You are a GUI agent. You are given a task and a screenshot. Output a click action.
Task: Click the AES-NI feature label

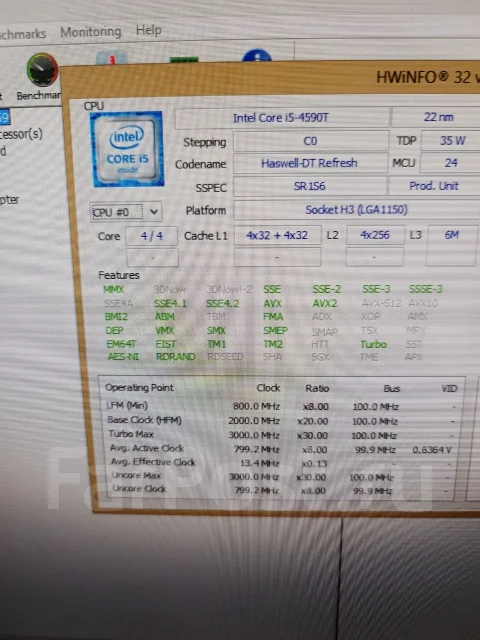pyautogui.click(x=123, y=357)
